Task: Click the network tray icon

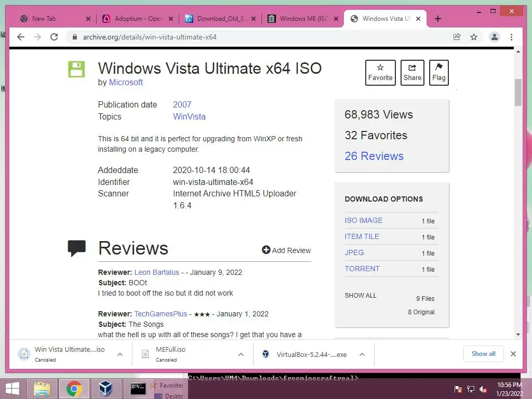Action: pyautogui.click(x=471, y=389)
